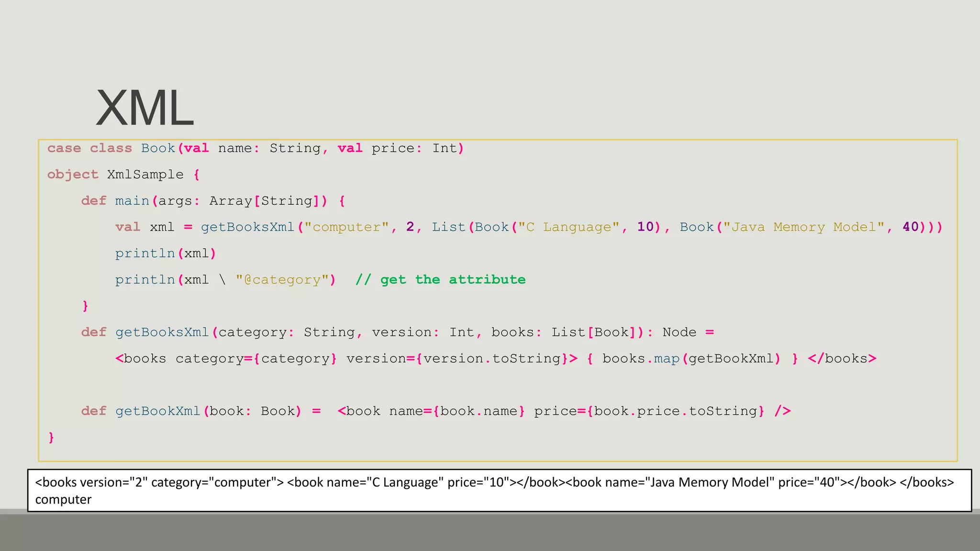
Task: Click the 'computer' output line
Action: pyautogui.click(x=63, y=499)
